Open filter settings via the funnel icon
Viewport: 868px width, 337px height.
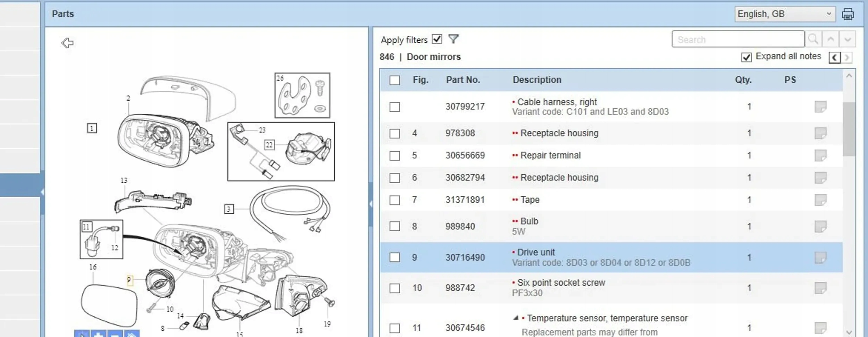tap(453, 39)
